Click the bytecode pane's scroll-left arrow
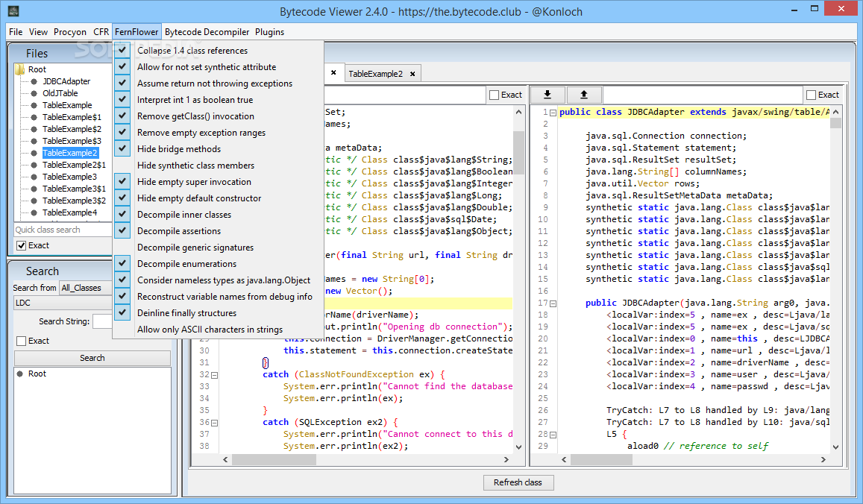The width and height of the screenshot is (863, 504). (564, 459)
